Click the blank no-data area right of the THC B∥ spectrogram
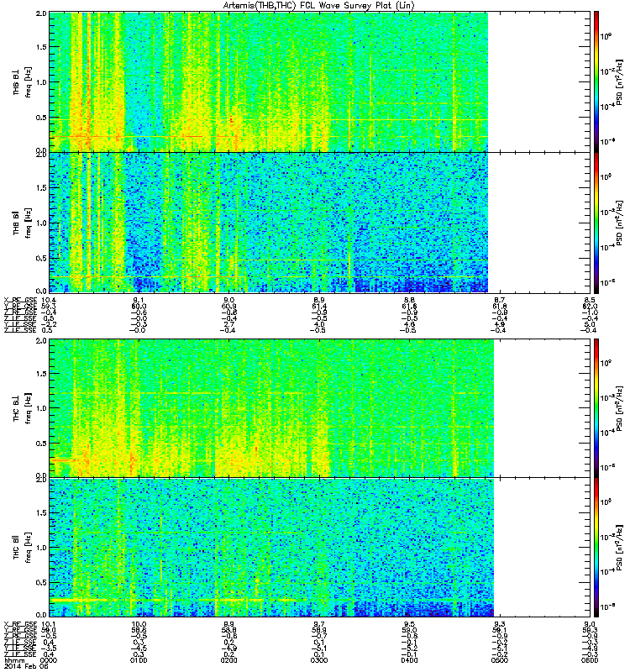Screen dimensions: 630x672 [x=542, y=548]
